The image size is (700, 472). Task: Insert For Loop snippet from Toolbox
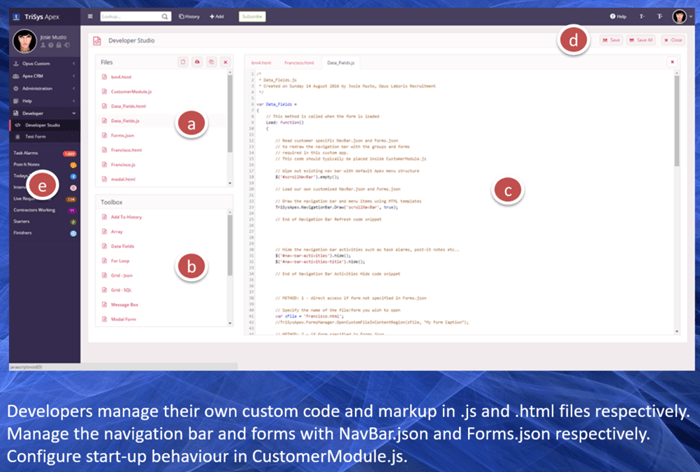(120, 261)
